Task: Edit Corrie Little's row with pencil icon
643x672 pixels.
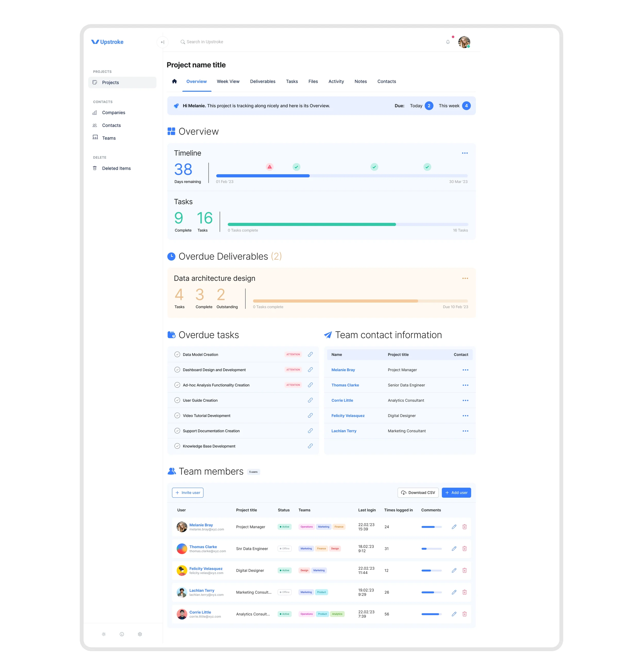Action: [454, 614]
